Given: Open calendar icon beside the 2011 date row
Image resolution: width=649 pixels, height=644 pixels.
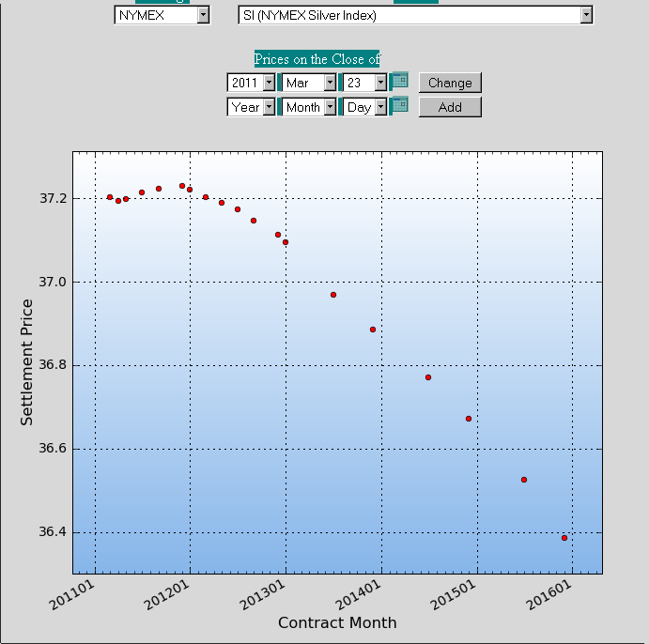Looking at the screenshot, I should click(400, 80).
